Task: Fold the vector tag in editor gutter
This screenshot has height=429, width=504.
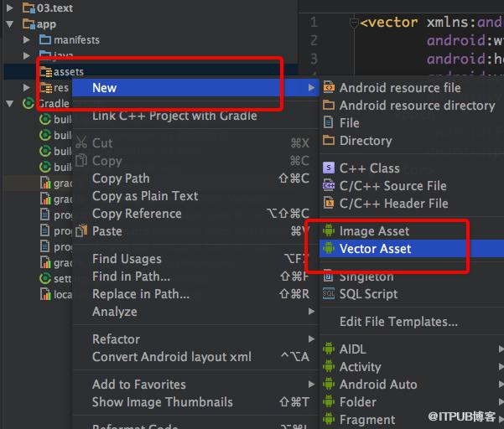Action: (x=354, y=23)
